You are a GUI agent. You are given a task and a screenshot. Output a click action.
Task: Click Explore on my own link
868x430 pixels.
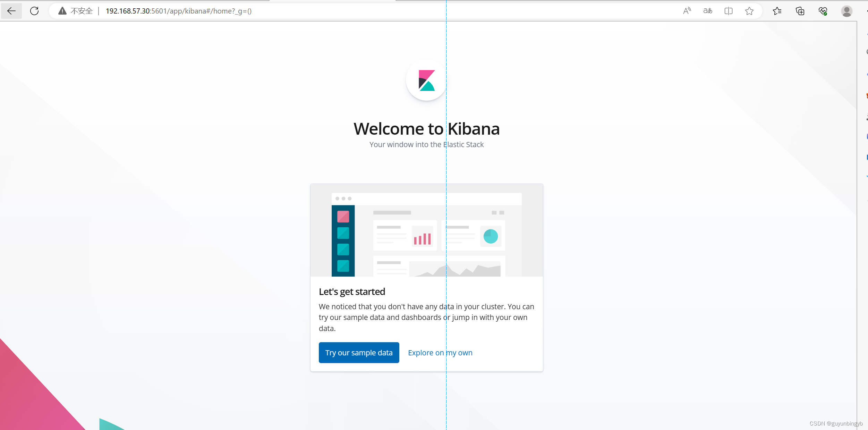point(440,352)
